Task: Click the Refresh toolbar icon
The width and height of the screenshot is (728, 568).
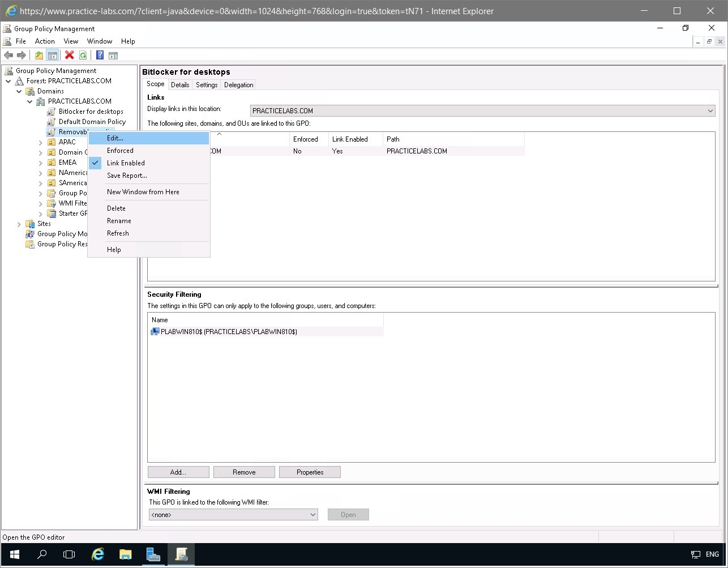Action: pos(83,55)
